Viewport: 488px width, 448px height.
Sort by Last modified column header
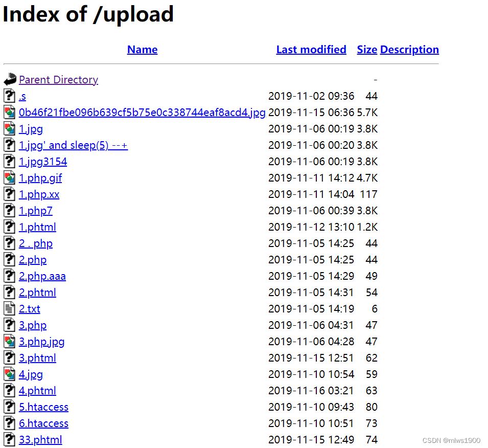tap(311, 50)
